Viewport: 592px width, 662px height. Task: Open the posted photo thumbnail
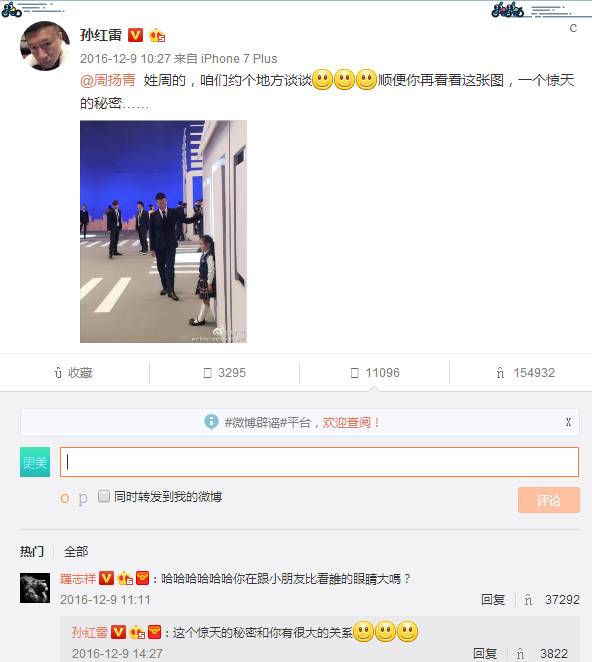pyautogui.click(x=163, y=231)
